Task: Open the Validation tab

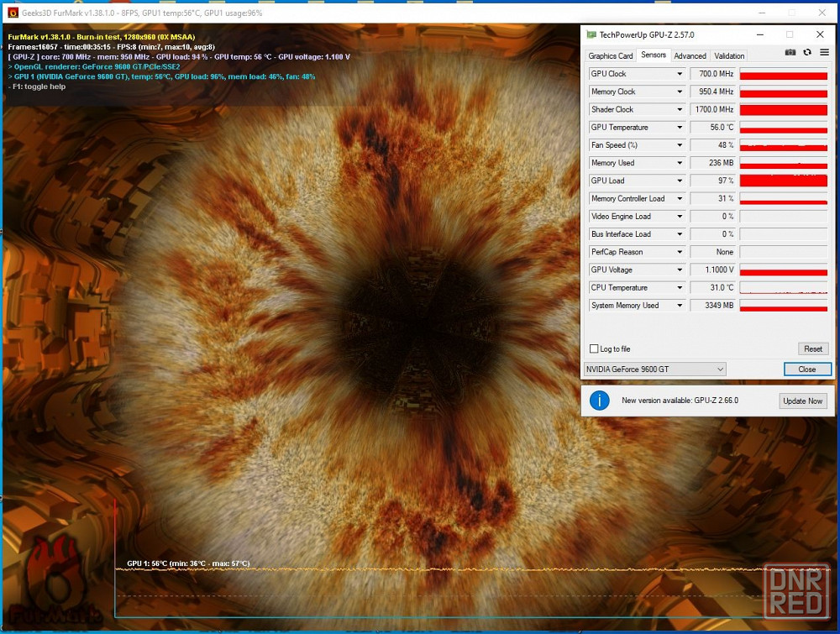Action: (x=729, y=55)
